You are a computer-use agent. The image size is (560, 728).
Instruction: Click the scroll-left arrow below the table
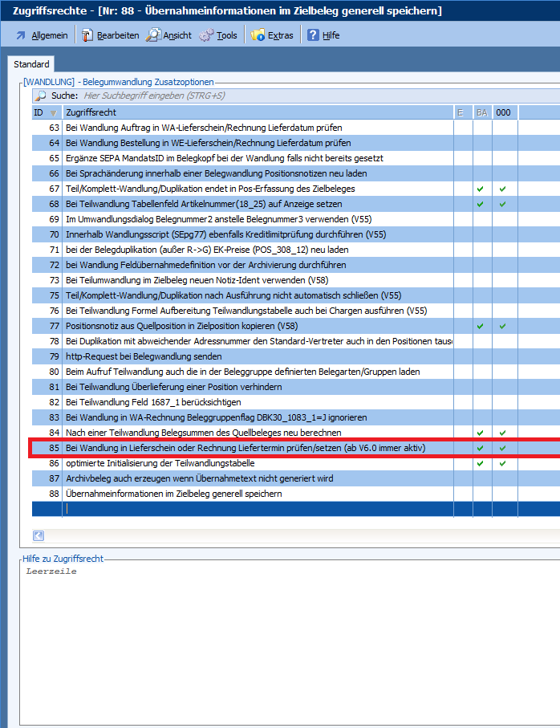tap(39, 536)
